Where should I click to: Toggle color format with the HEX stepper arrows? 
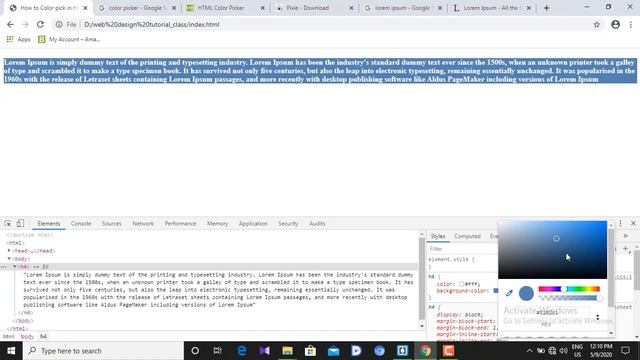coord(598,317)
